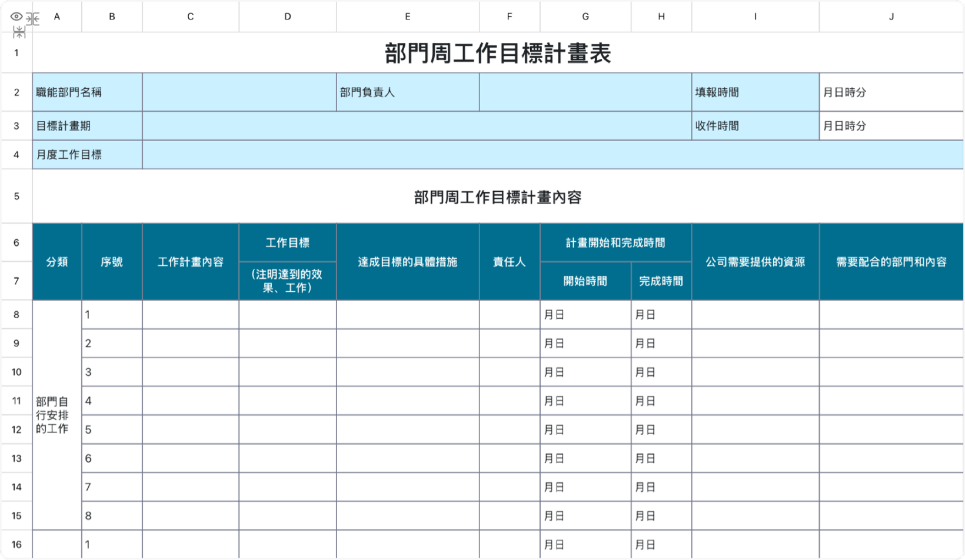Click the 工作計畫內容 header cell
The width and height of the screenshot is (965, 560).
pos(191,262)
